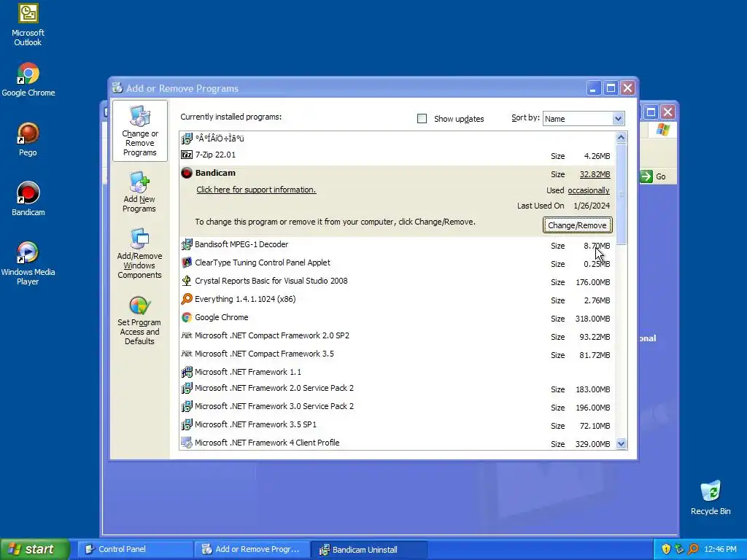The image size is (747, 560).
Task: Click the .NET Framework 1.1 icon
Action: tap(187, 372)
